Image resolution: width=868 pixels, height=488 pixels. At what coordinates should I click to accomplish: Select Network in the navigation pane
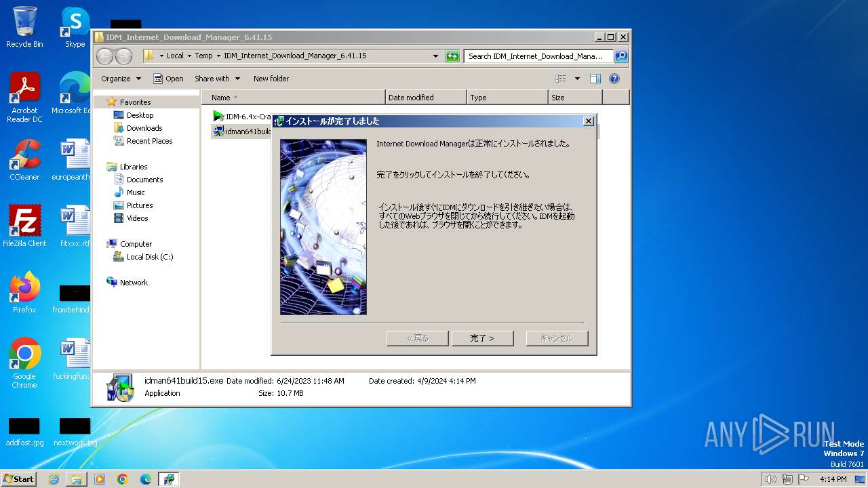tap(134, 283)
